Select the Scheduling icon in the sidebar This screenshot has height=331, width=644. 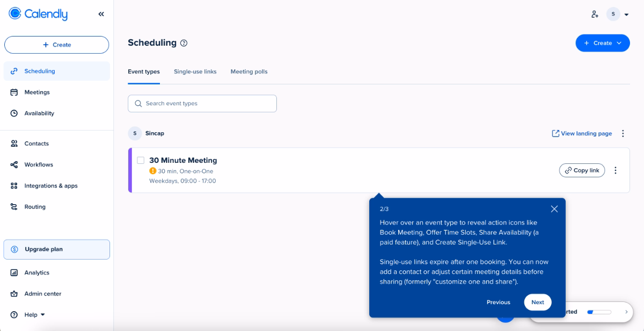point(13,71)
